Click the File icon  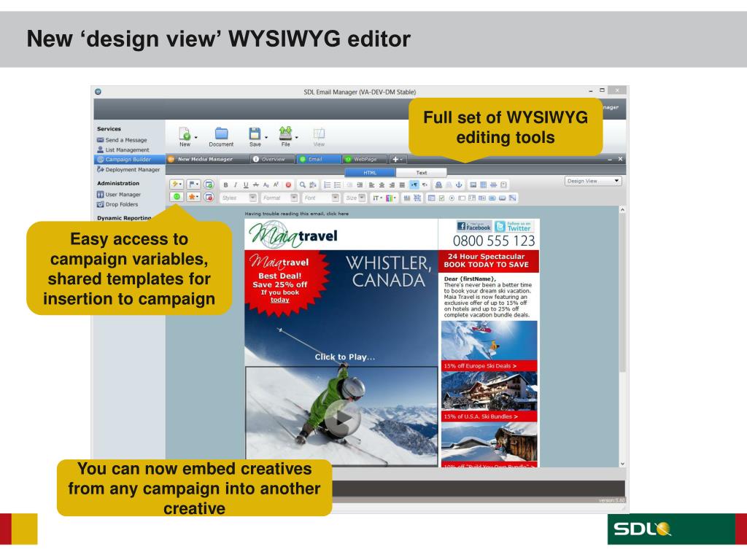pyautogui.click(x=285, y=133)
